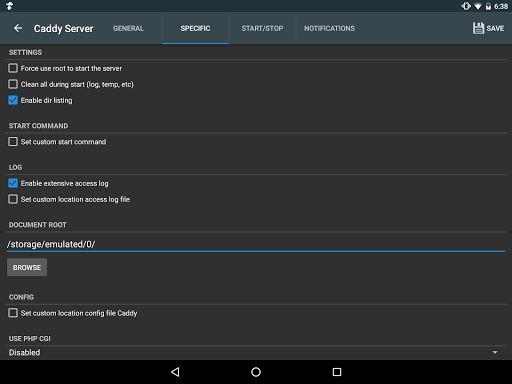This screenshot has width=512, height=384.
Task: Uncheck Enable dir listing
Action: (13, 100)
